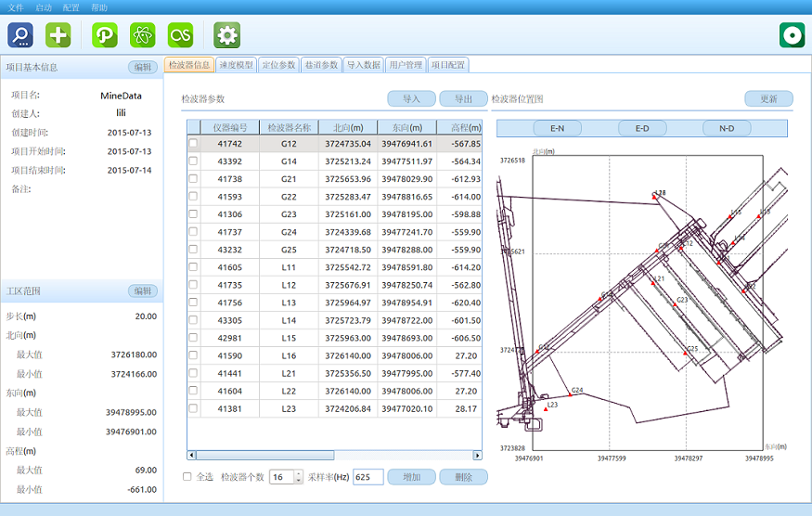Click the 采样率 input field
The image size is (812, 516).
367,477
